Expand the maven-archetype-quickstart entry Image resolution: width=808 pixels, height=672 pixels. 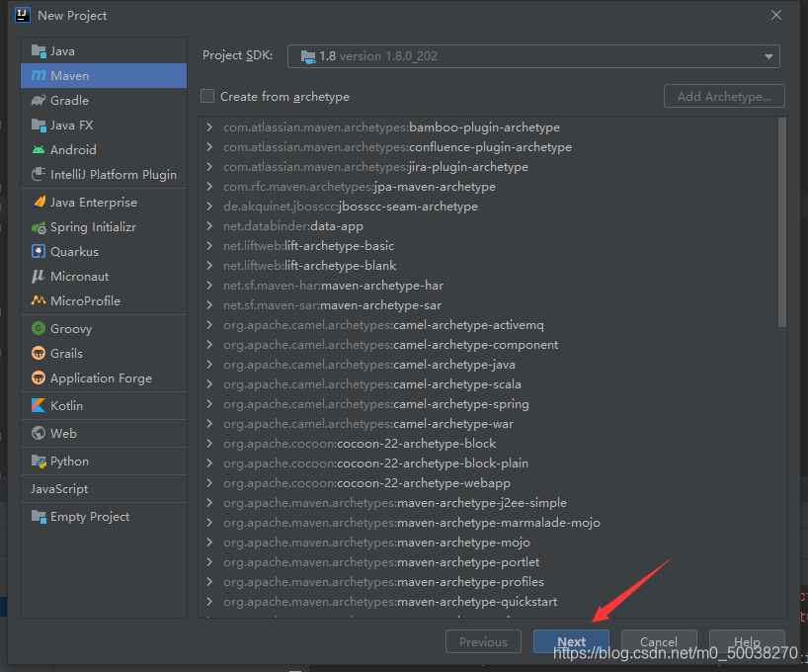click(209, 602)
